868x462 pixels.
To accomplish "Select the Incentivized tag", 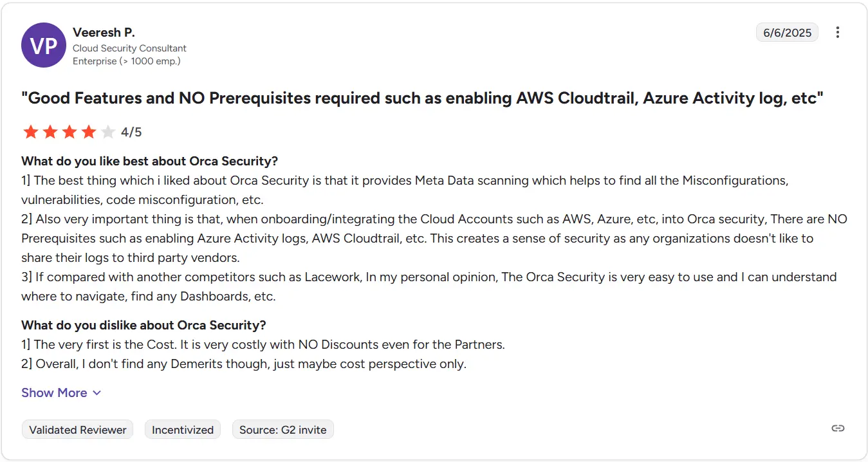I will pyautogui.click(x=183, y=430).
